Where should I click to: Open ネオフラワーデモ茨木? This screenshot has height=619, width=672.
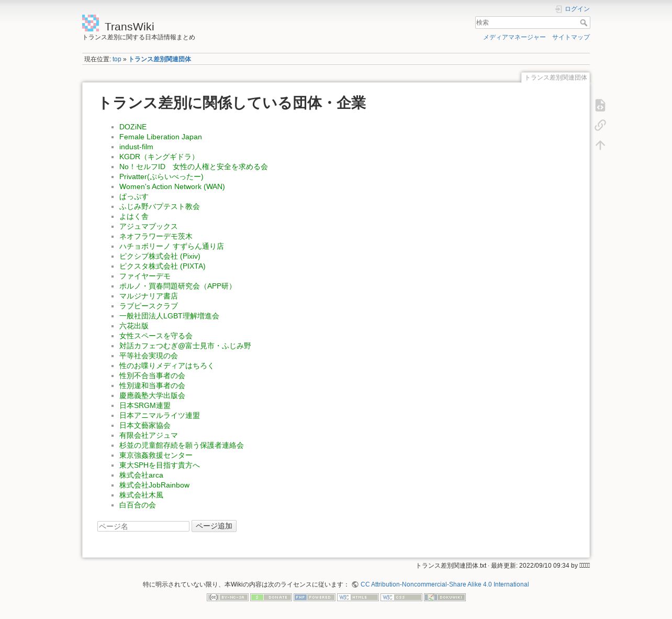pyautogui.click(x=156, y=236)
